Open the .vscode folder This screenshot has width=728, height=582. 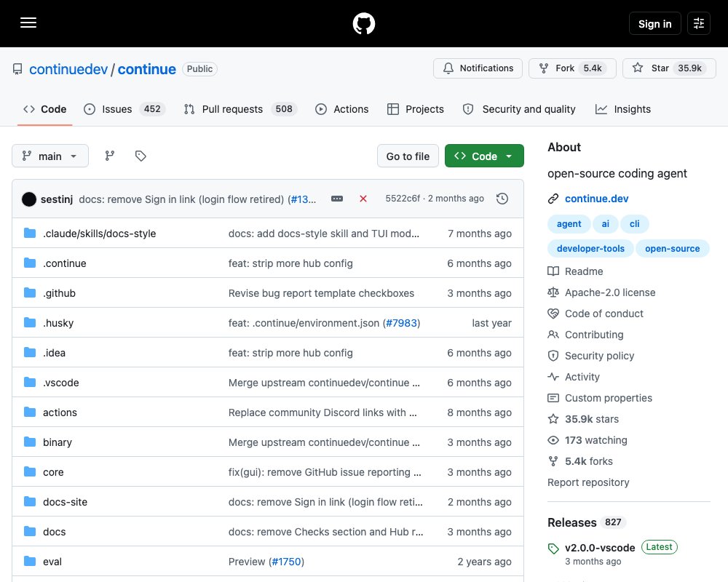point(61,383)
